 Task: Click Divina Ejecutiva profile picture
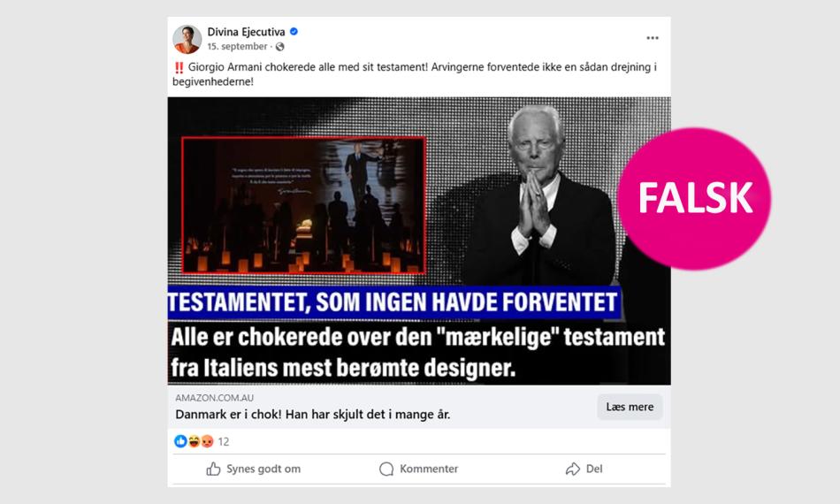[187, 39]
